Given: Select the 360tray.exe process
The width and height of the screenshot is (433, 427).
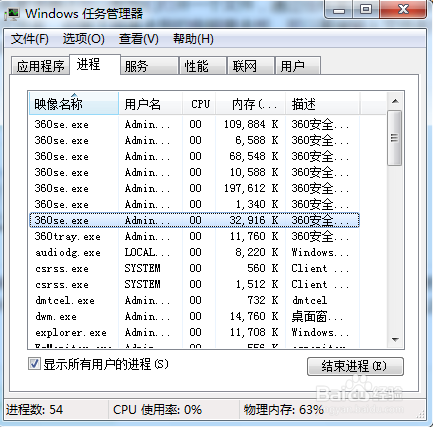Looking at the screenshot, I should [x=194, y=236].
